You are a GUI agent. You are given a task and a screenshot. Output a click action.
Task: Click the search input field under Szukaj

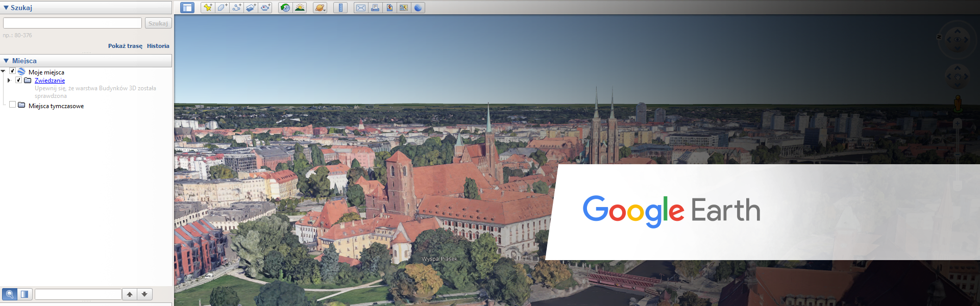pos(72,23)
